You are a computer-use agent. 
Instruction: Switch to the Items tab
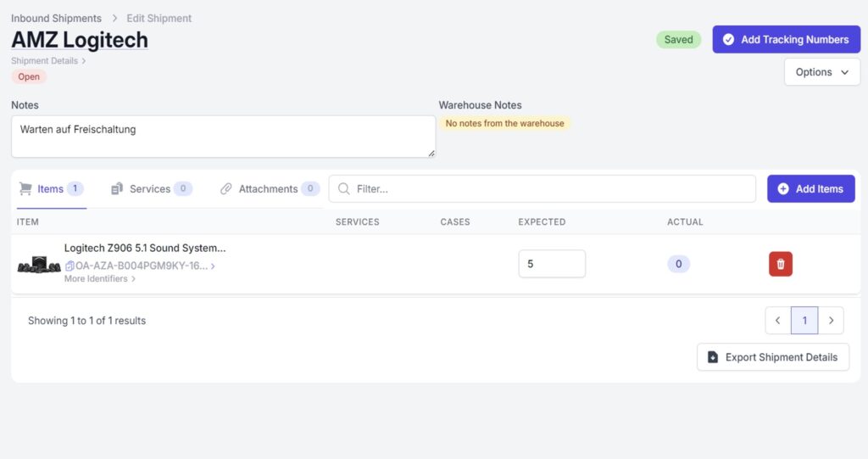tap(52, 189)
